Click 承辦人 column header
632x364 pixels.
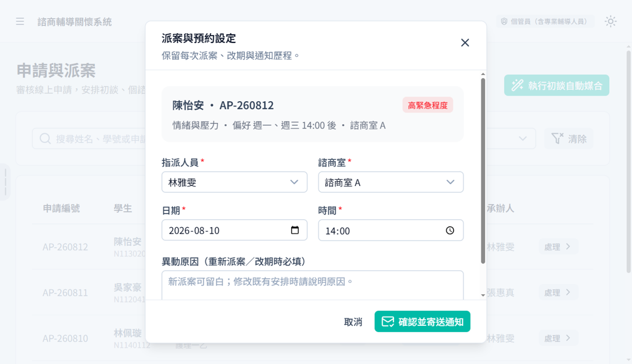click(500, 209)
